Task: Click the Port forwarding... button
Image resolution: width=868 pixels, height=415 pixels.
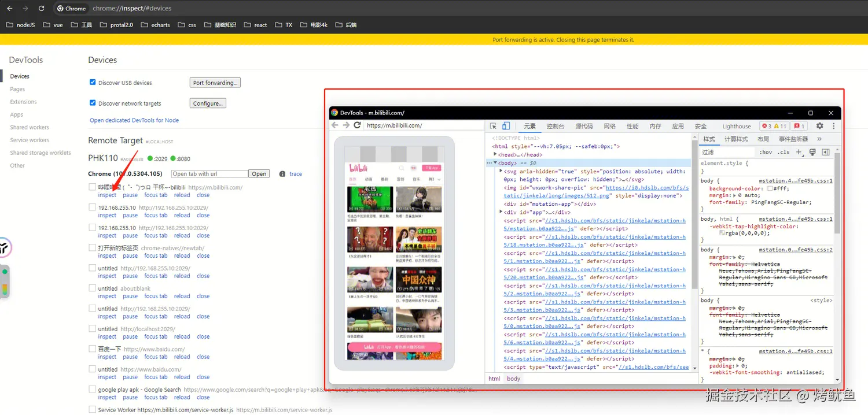Action: pos(215,83)
